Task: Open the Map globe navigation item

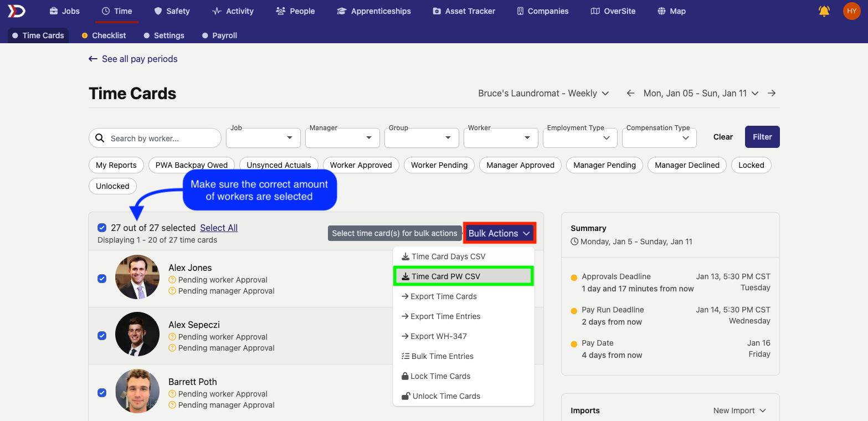Action: coord(671,11)
